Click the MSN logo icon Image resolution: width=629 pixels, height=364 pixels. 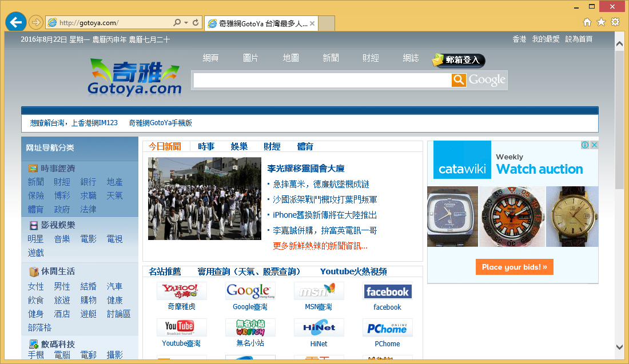coord(319,291)
